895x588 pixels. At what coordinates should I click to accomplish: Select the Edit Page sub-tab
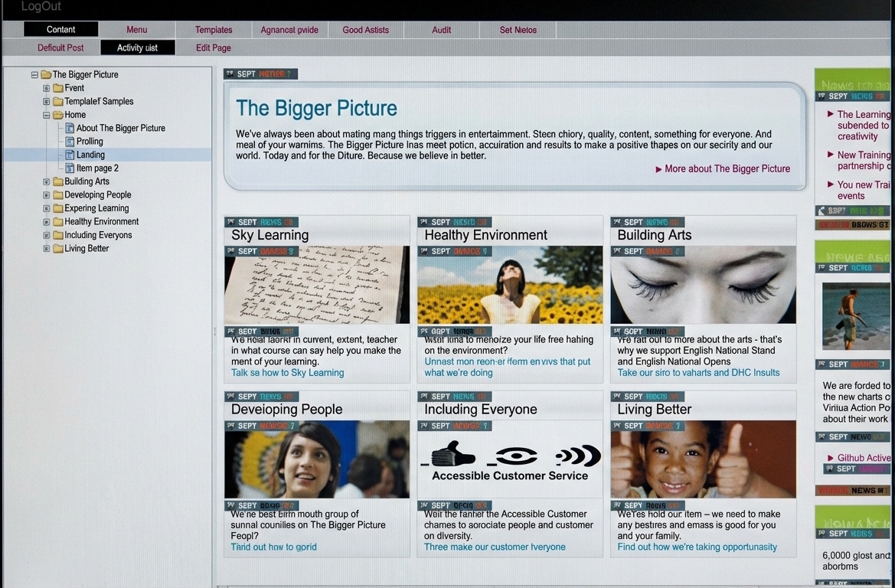tap(214, 47)
